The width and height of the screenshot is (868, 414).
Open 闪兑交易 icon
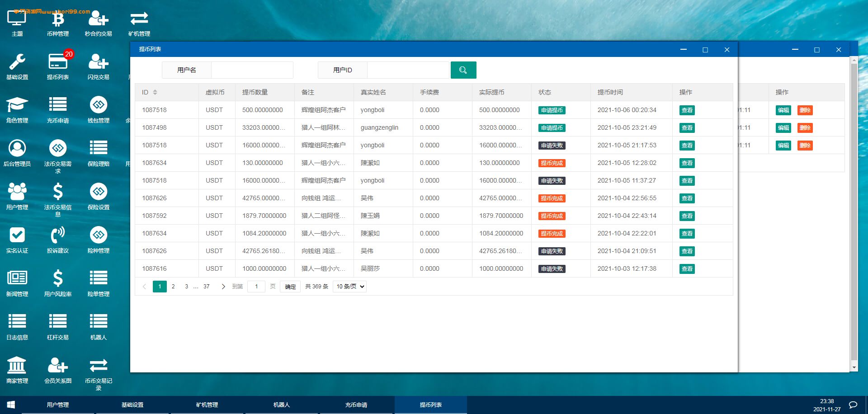(99, 66)
